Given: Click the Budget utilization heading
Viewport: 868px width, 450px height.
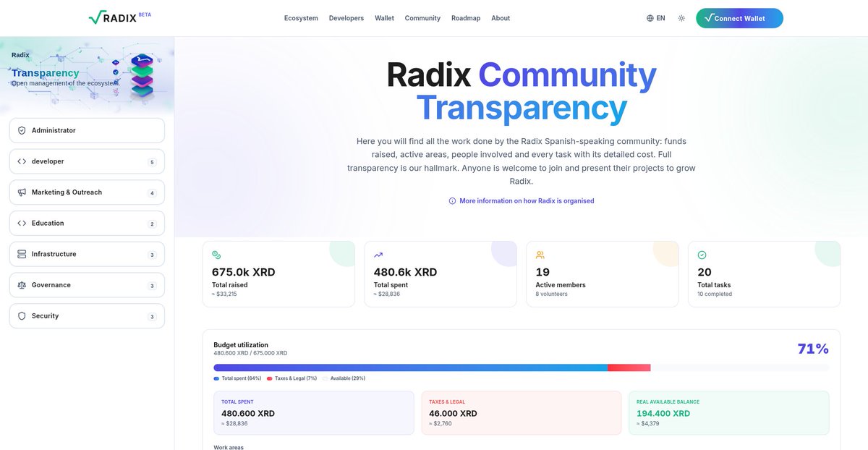Looking at the screenshot, I should (x=241, y=345).
